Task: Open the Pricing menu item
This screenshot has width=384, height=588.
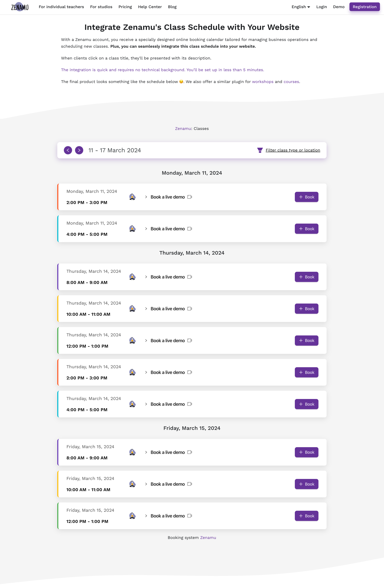Action: pos(125,7)
